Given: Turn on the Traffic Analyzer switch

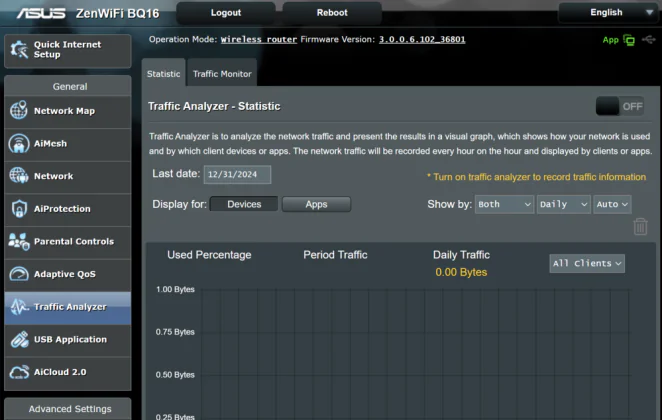Looking at the screenshot, I should (x=620, y=106).
